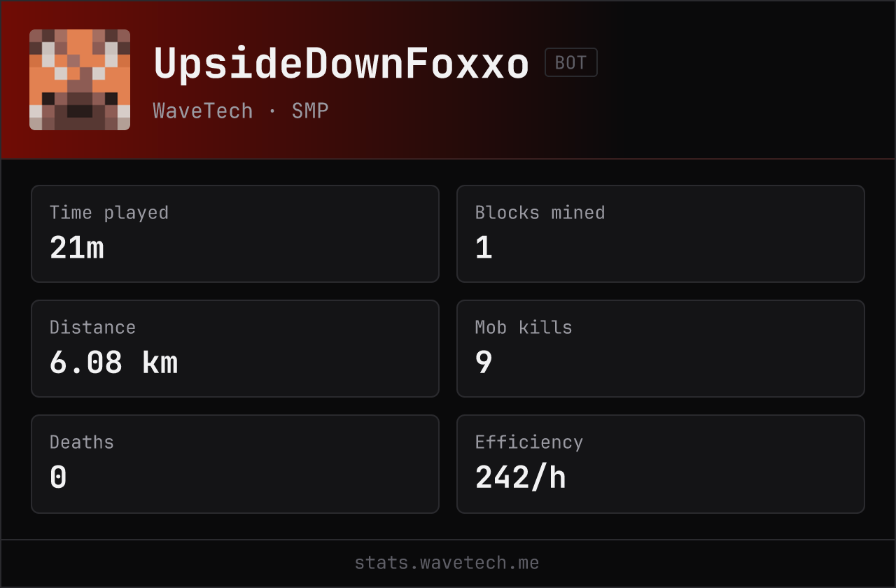Viewport: 896px width, 588px height.
Task: Click the Deaths value 0
Action: tap(58, 477)
